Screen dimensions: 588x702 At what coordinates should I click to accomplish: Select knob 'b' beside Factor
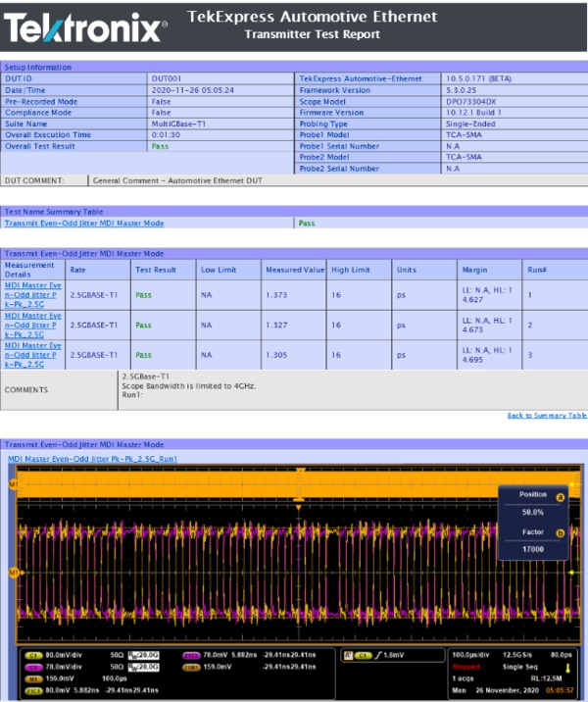(561, 532)
